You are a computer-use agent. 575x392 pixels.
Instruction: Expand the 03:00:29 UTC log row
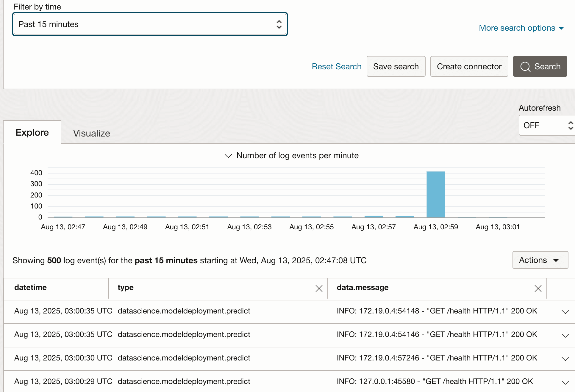tap(565, 382)
